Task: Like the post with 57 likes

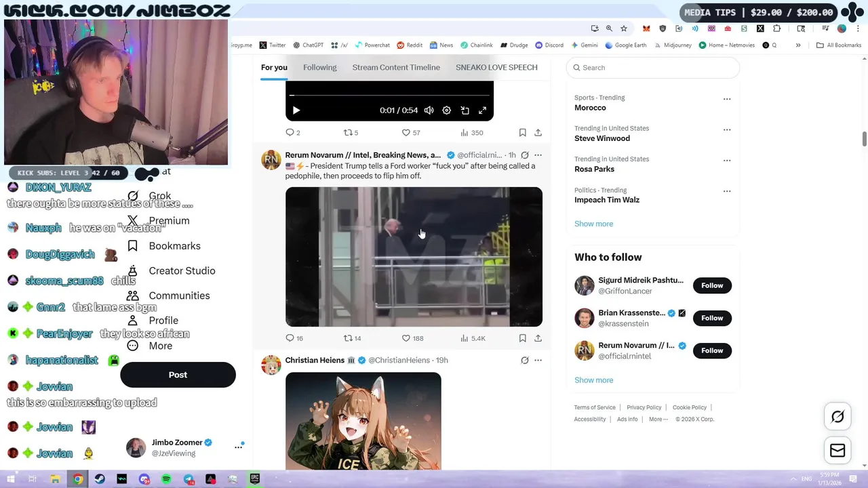Action: pyautogui.click(x=411, y=133)
